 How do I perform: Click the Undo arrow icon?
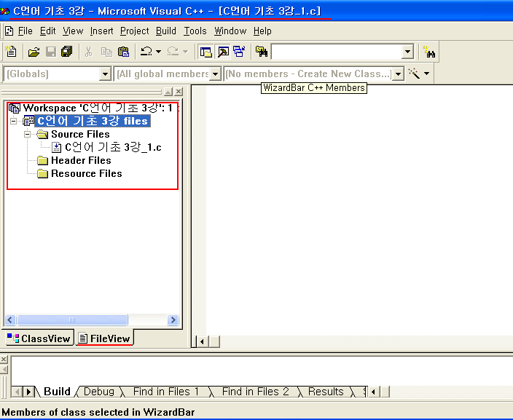coord(146,51)
